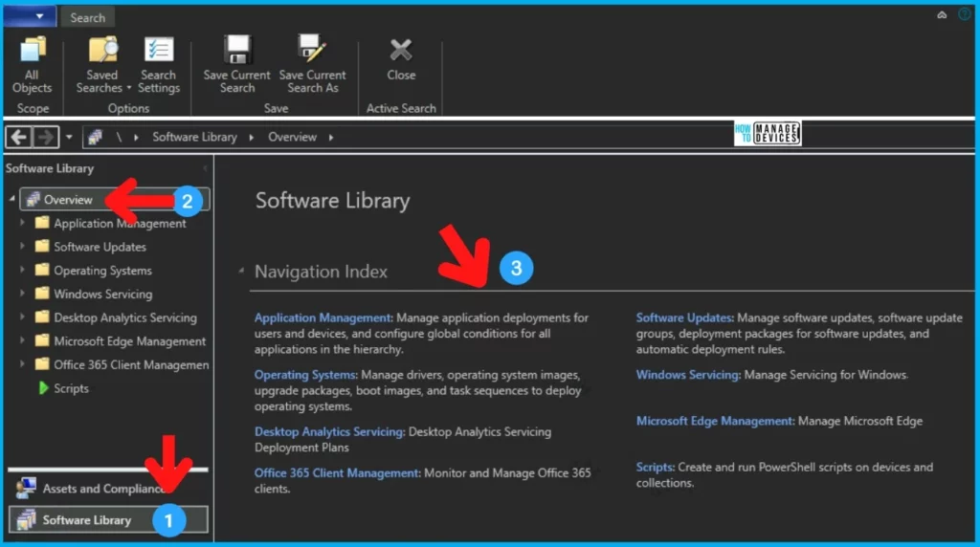Expand the Desktop Analytics Servicing folder
This screenshot has height=547, width=980.
coord(22,317)
